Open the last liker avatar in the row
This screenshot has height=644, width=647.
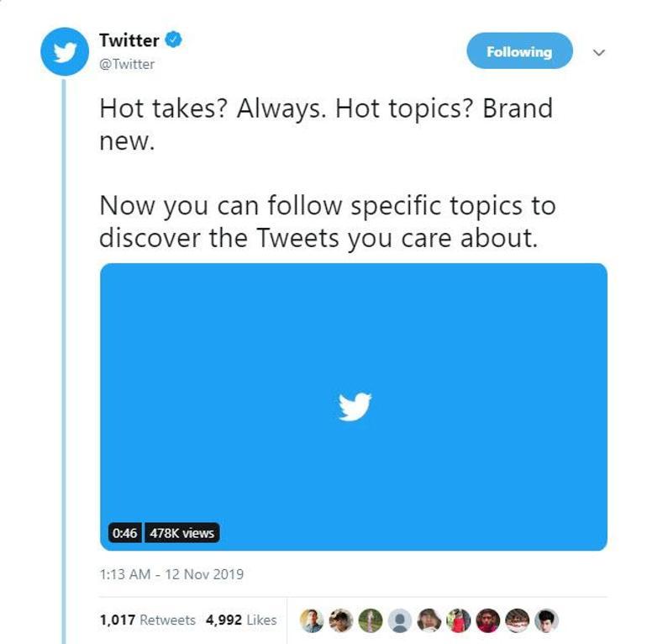pyautogui.click(x=546, y=620)
